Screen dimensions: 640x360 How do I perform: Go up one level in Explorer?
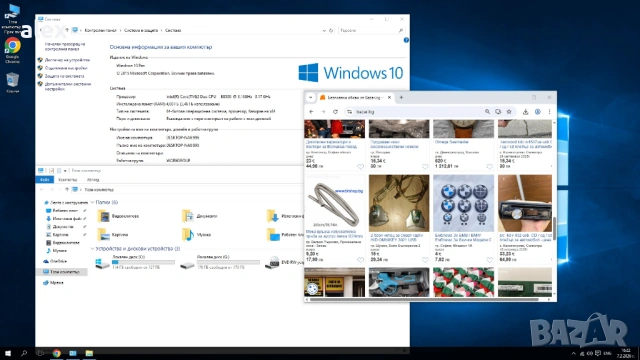click(x=67, y=189)
